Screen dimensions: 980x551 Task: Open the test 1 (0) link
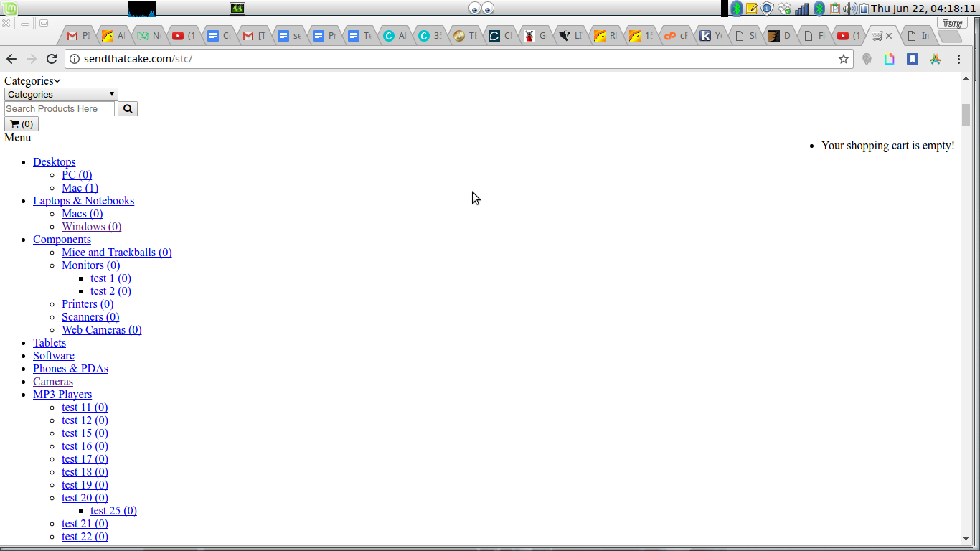(x=110, y=278)
